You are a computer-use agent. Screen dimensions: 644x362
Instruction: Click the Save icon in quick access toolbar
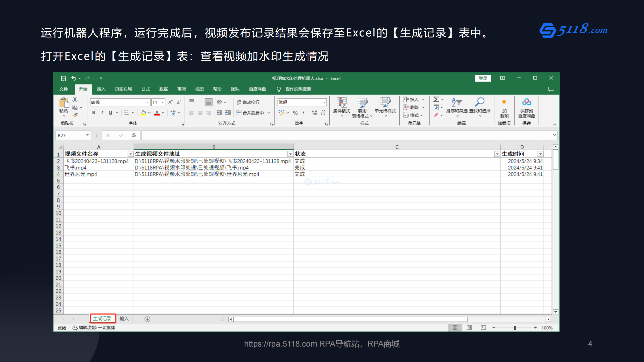pos(64,78)
